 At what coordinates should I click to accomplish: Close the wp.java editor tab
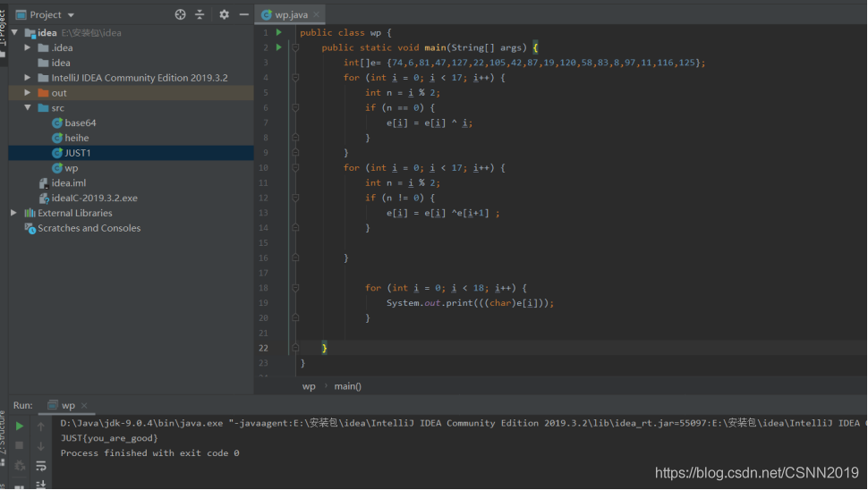316,15
